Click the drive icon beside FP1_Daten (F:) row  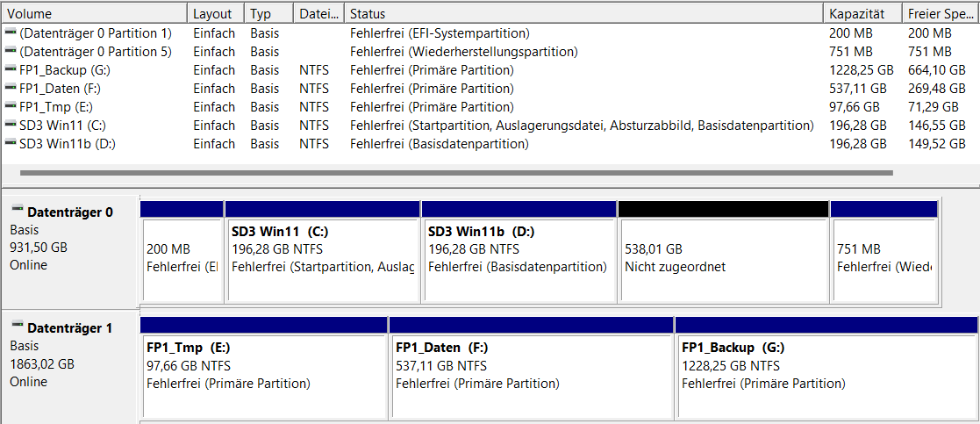coord(10,89)
